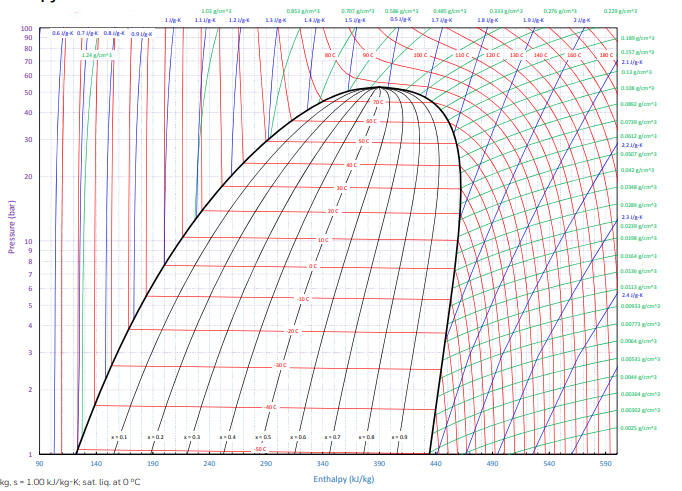Image resolution: width=682 pixels, height=491 pixels.
Task: Click the '0.9 J/g-K' entropy label
Action: pos(142,34)
